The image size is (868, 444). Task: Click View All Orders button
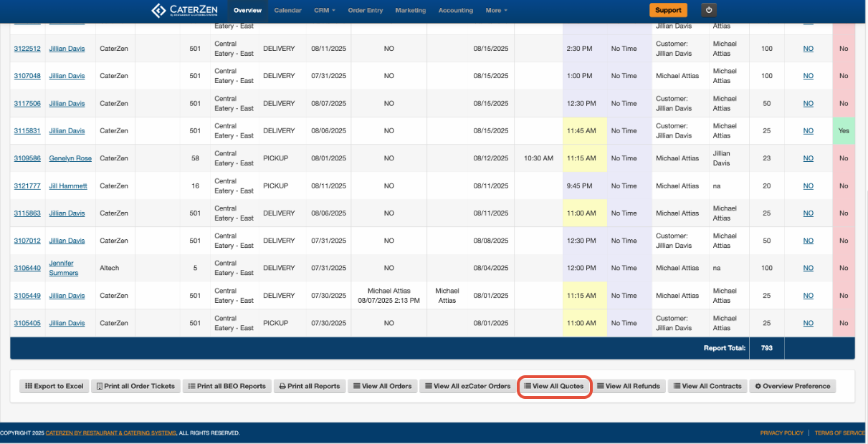(x=382, y=386)
